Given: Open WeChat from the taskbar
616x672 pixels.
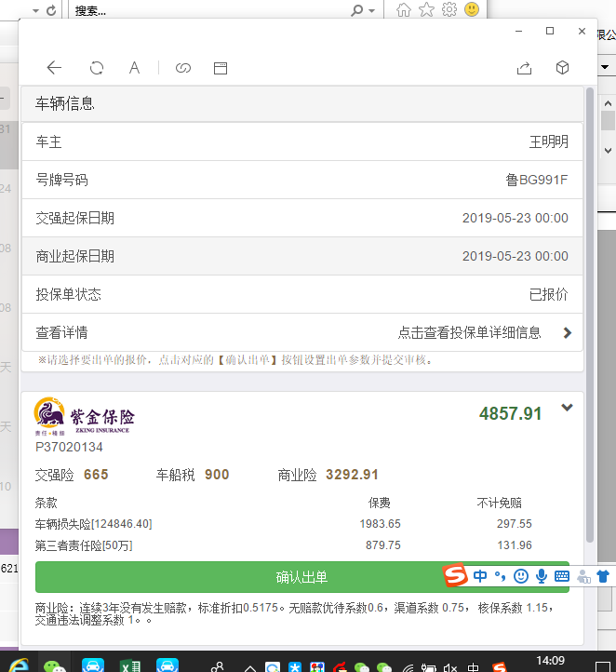Looking at the screenshot, I should pyautogui.click(x=55, y=665).
